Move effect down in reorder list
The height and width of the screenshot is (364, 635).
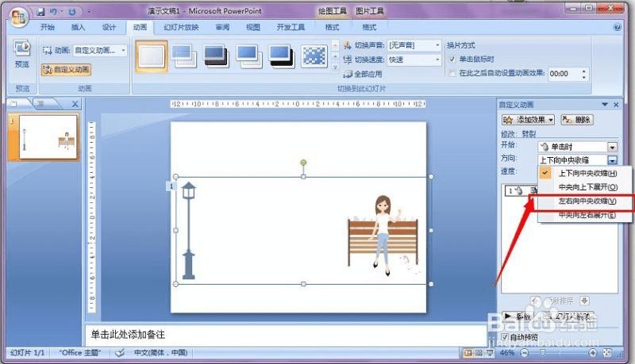[584, 301]
